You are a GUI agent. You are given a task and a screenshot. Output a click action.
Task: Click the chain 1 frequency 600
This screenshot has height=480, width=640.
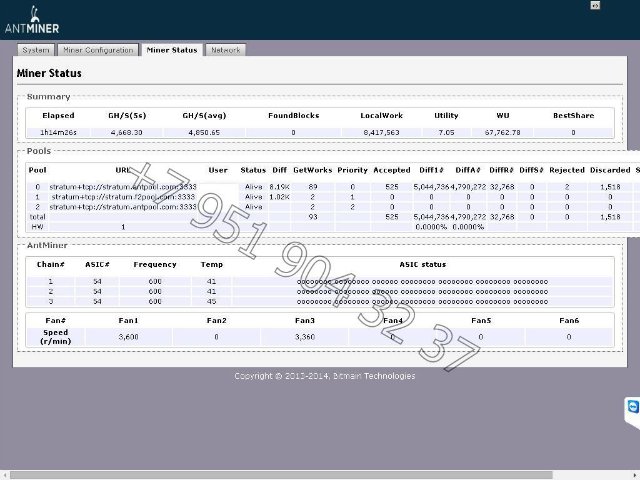click(155, 281)
